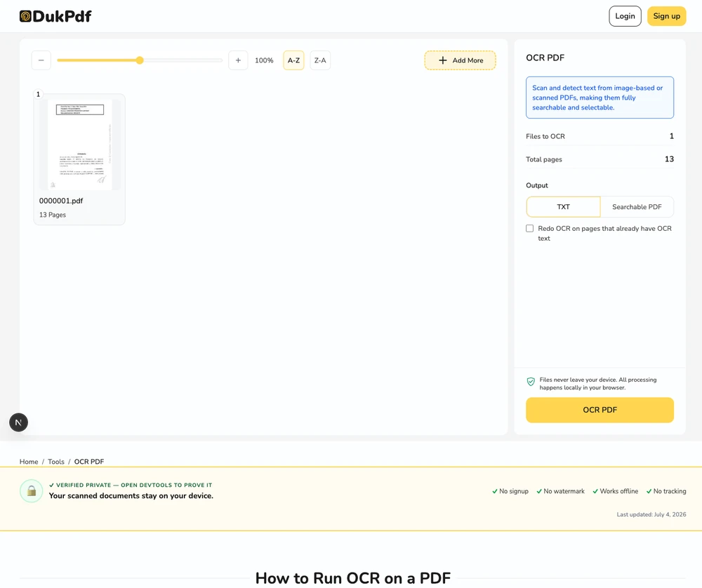Open the Login page
This screenshot has height=588, width=702.
tap(625, 16)
